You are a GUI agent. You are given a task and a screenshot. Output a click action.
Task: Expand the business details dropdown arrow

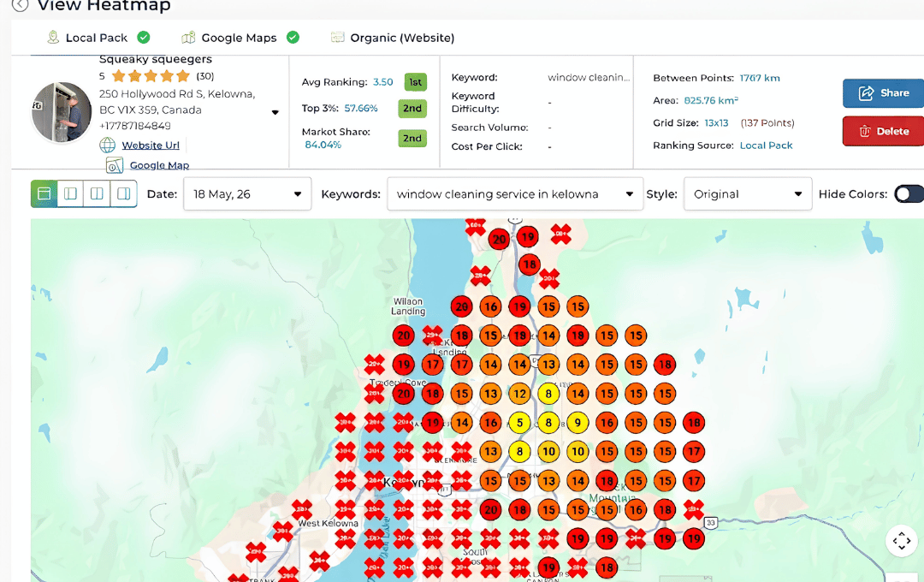(275, 112)
